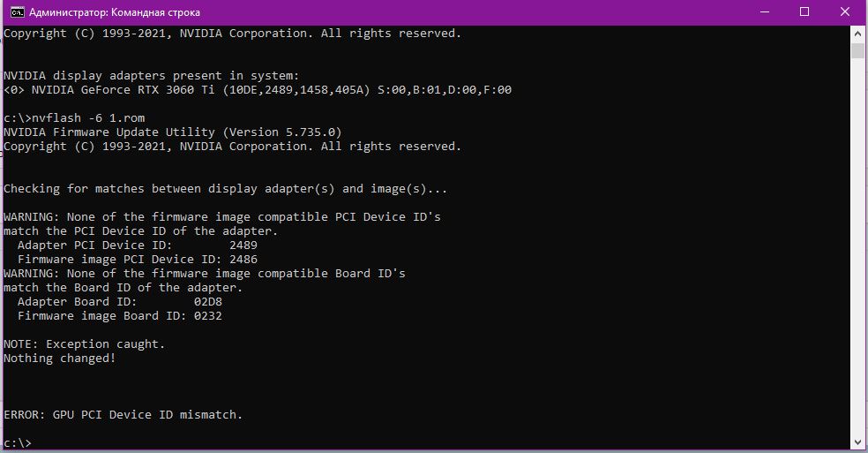Click the NOTE: Exception caught line
The width and height of the screenshot is (868, 453).
coord(85,344)
